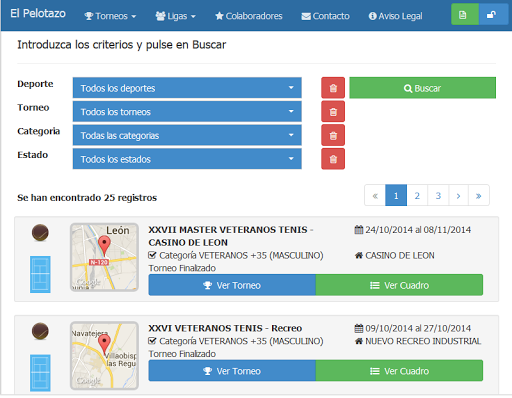Click the green Buscar button
The width and height of the screenshot is (512, 398).
click(x=422, y=88)
